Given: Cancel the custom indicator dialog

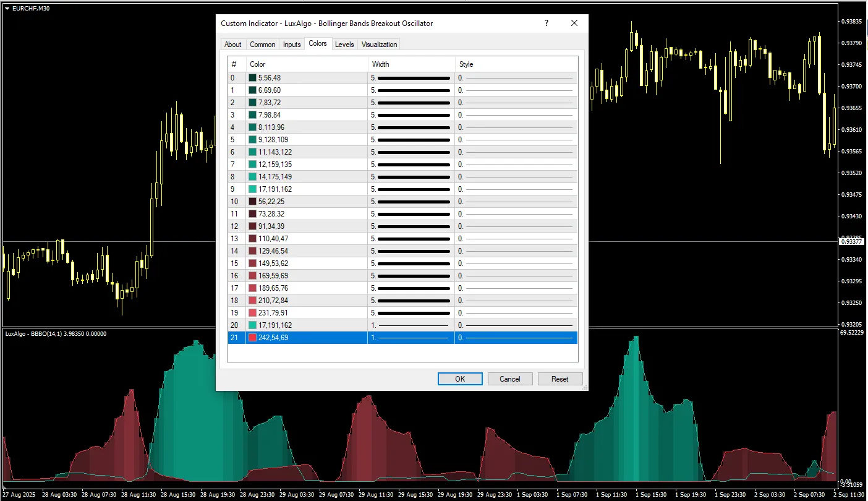Looking at the screenshot, I should point(510,379).
